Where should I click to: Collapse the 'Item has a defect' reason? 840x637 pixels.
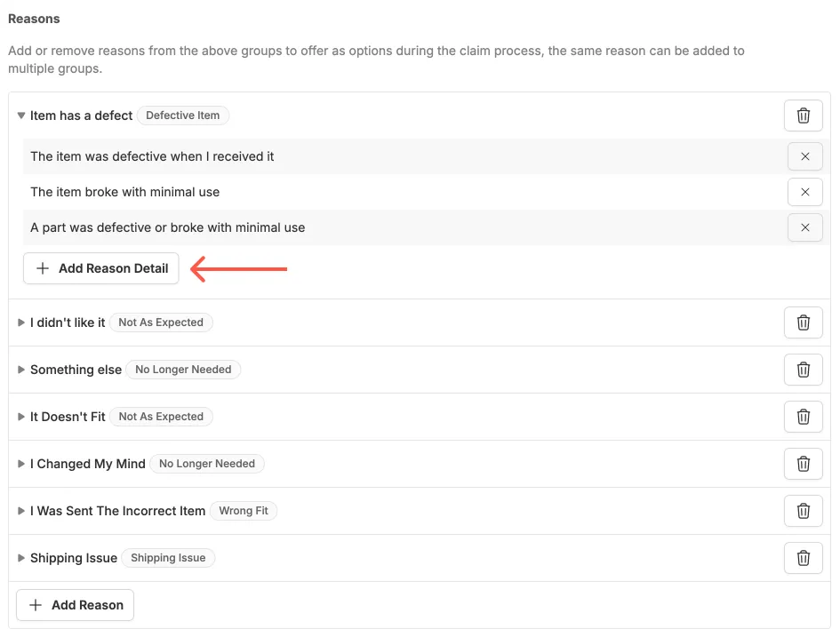pyautogui.click(x=20, y=115)
